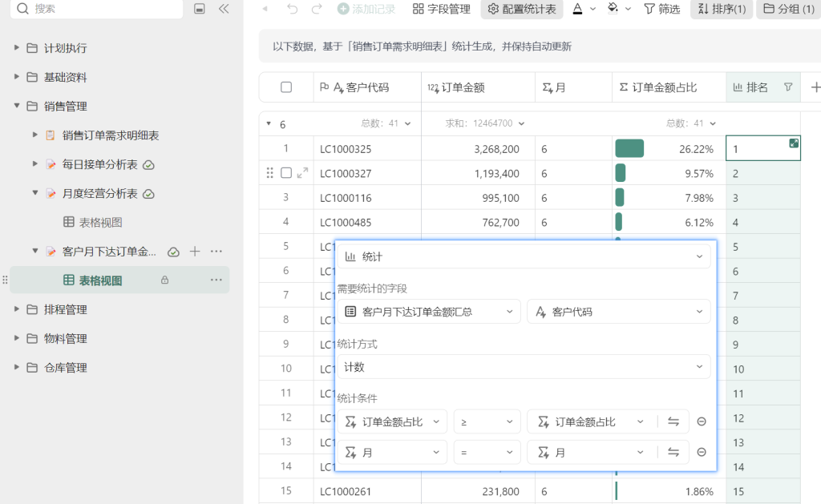The image size is (821, 504).
Task: Click the fill color bucket icon
Action: pyautogui.click(x=613, y=9)
